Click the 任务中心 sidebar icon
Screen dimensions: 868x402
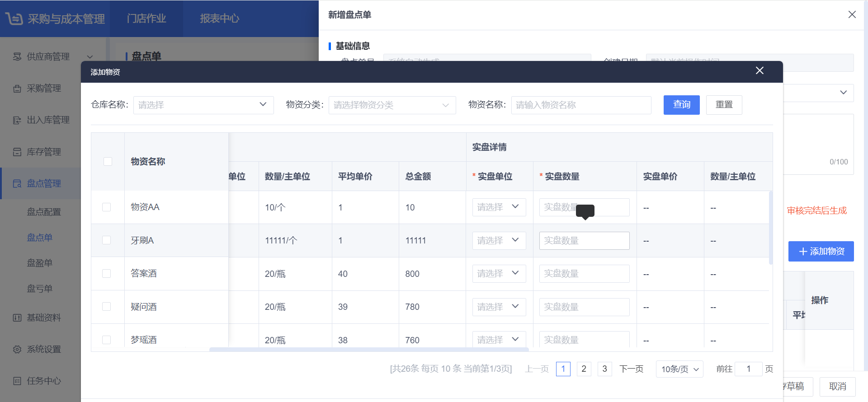click(x=17, y=381)
